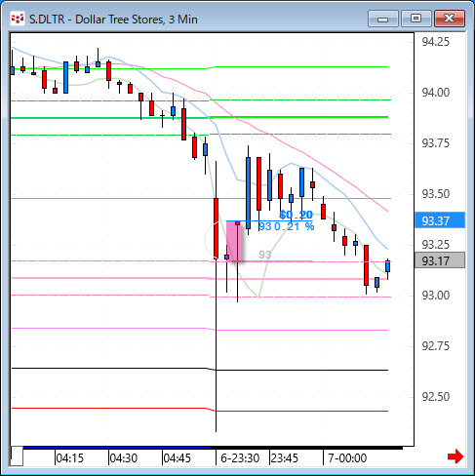Click the 94.00 price axis label

[x=436, y=93]
